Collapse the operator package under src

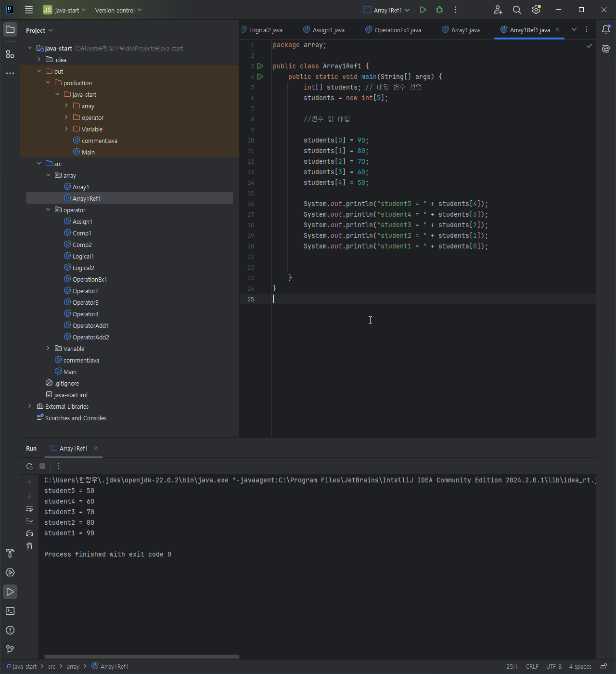click(48, 210)
